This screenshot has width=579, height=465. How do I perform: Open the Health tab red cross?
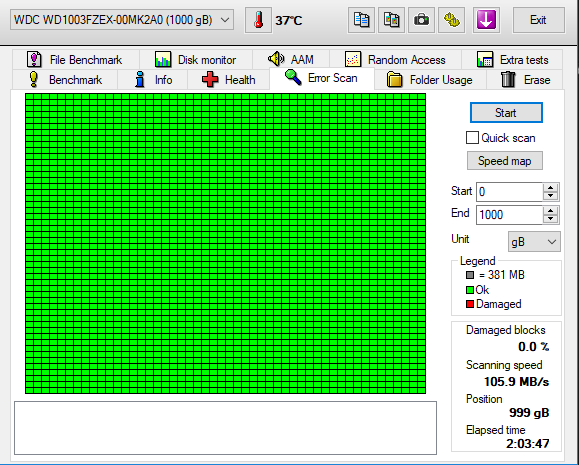[x=210, y=80]
